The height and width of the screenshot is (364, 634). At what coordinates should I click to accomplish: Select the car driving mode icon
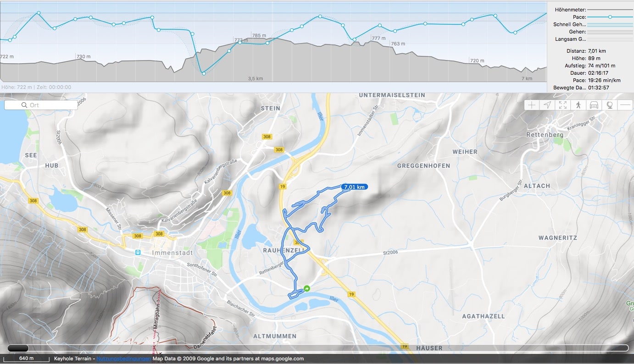point(594,105)
